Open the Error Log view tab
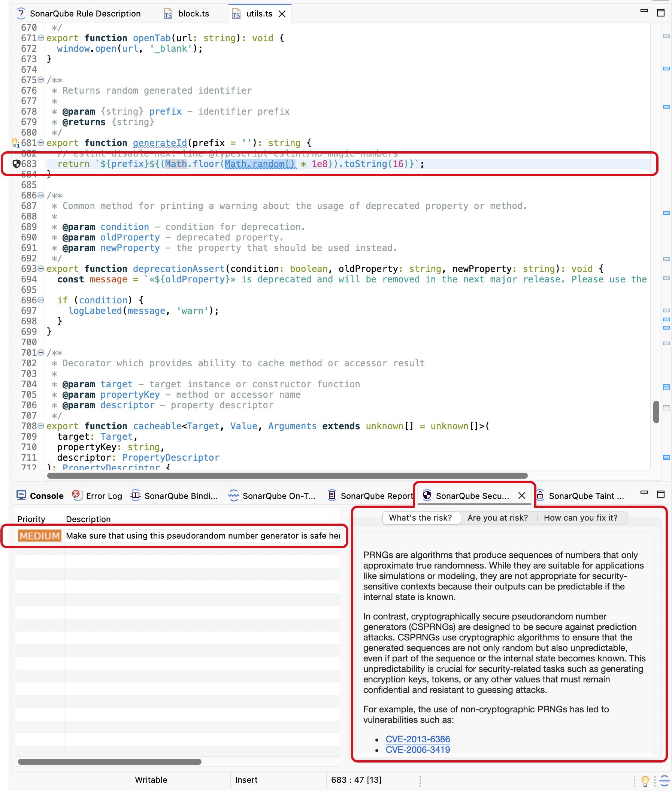The image size is (672, 791). [x=97, y=495]
